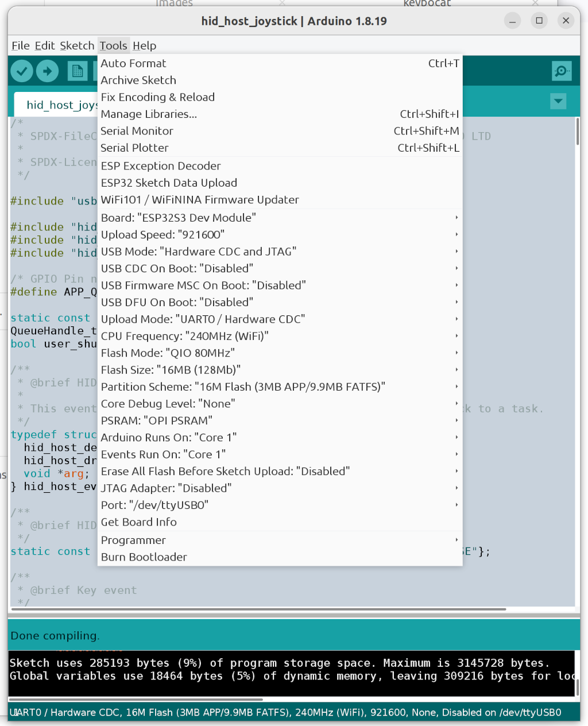588x726 pixels.
Task: Expand Core Debug Level: "None" submenu
Action: point(280,404)
